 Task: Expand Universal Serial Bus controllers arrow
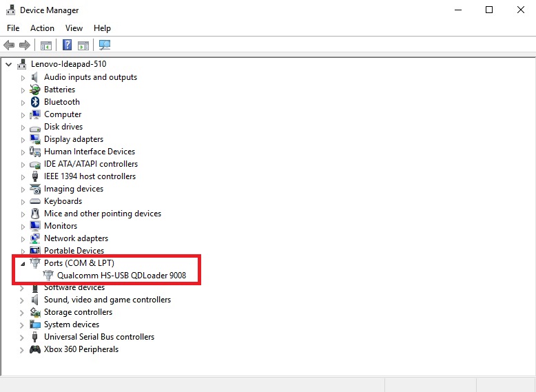pos(22,338)
